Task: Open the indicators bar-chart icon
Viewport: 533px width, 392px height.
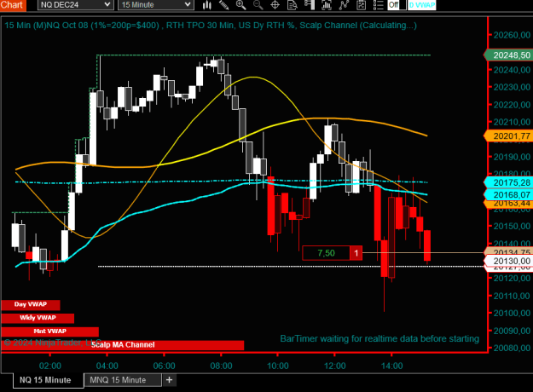Action: [327, 5]
